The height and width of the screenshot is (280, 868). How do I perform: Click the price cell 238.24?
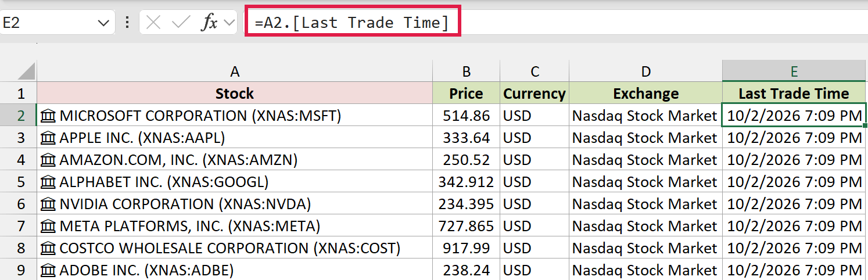[x=467, y=270]
